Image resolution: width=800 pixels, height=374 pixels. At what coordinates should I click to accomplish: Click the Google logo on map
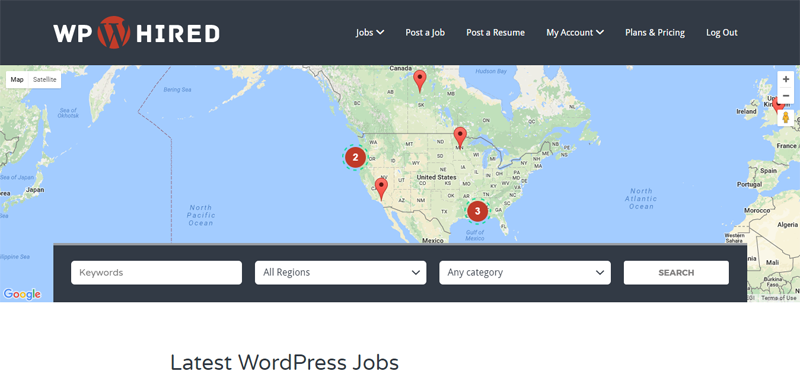(x=22, y=294)
